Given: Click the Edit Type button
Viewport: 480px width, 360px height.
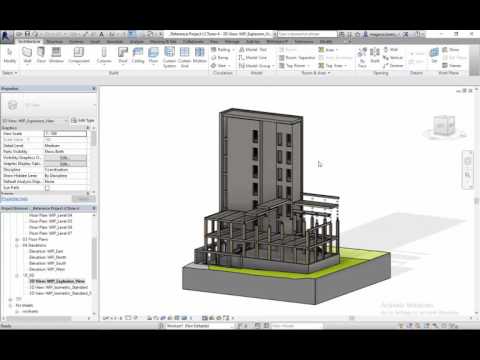Looking at the screenshot, I should [83, 120].
